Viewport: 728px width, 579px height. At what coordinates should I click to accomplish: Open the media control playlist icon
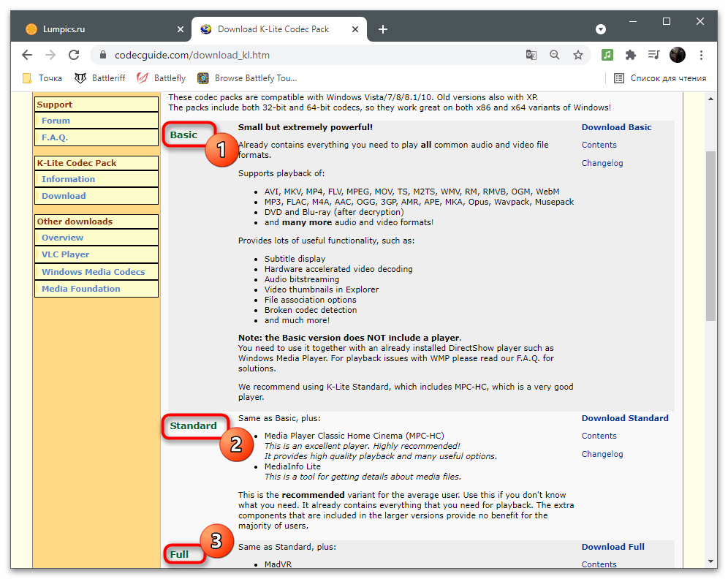point(653,56)
